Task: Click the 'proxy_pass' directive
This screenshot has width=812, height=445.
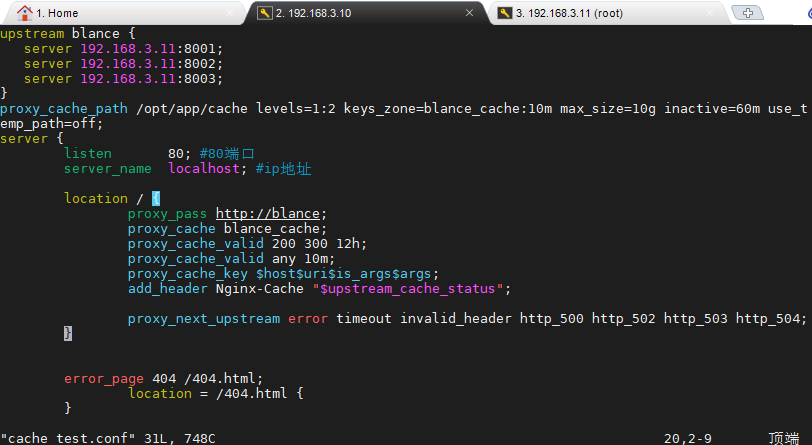Action: (167, 213)
